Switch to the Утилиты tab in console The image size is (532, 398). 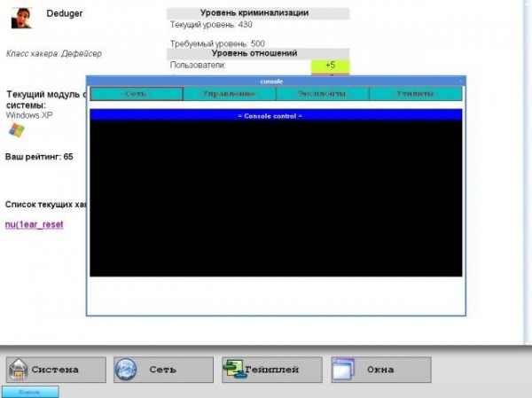[x=415, y=94]
